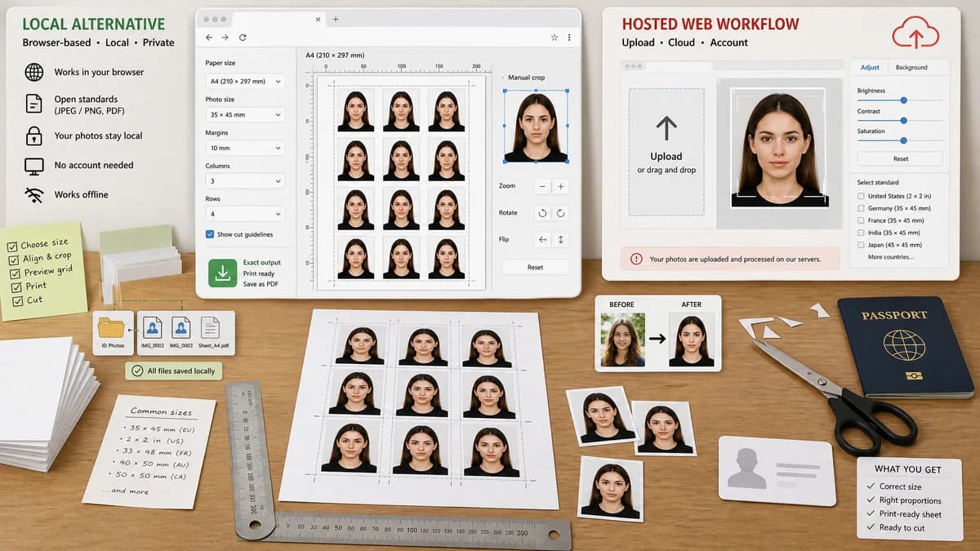
Task: Select the IMG_0003 file icon
Action: coord(181,328)
